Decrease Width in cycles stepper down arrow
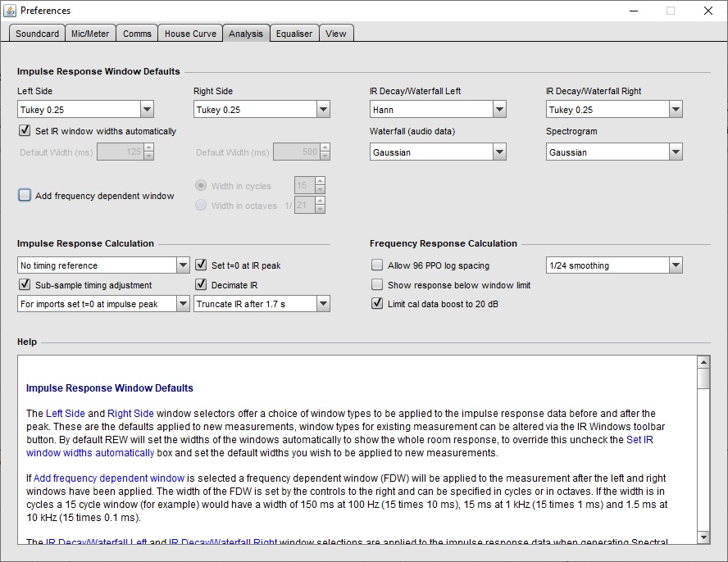 [320, 190]
